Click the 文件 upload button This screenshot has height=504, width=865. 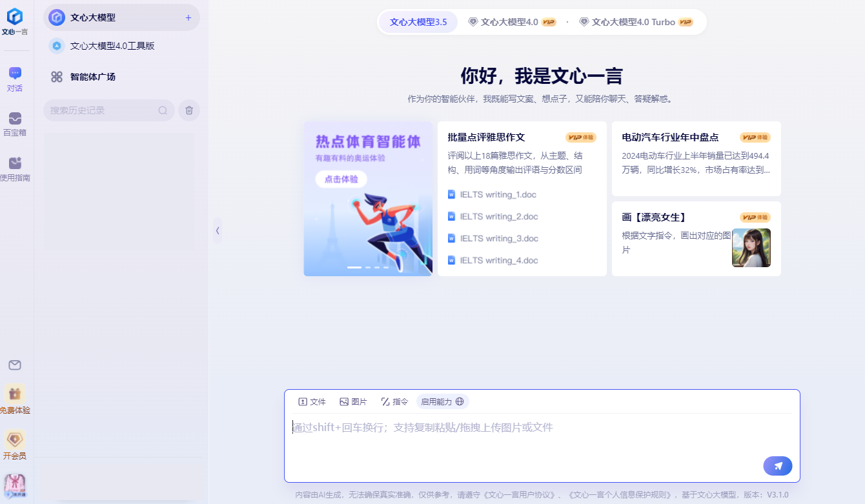[312, 401]
